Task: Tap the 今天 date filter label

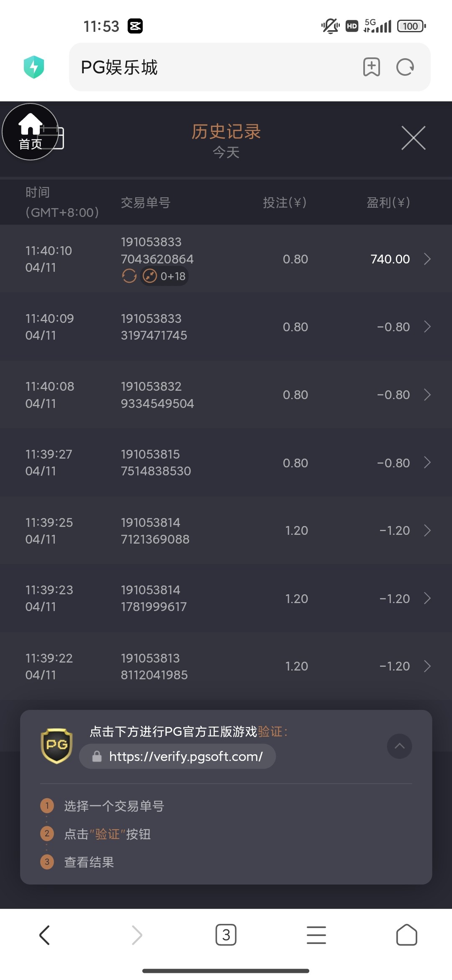Action: [x=226, y=152]
